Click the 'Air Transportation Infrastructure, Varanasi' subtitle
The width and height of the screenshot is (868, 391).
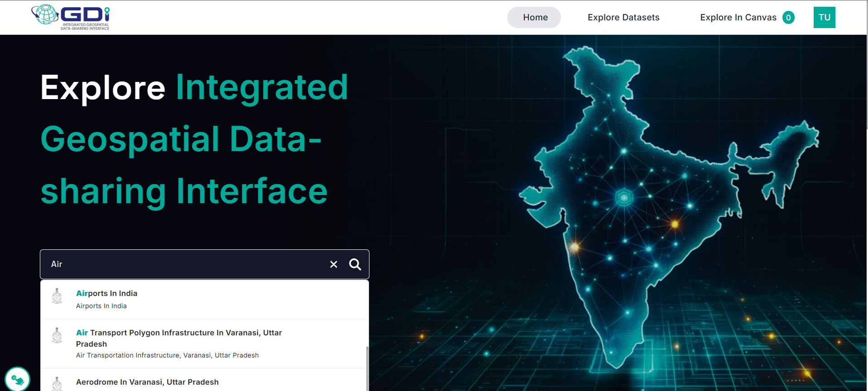[x=167, y=355]
